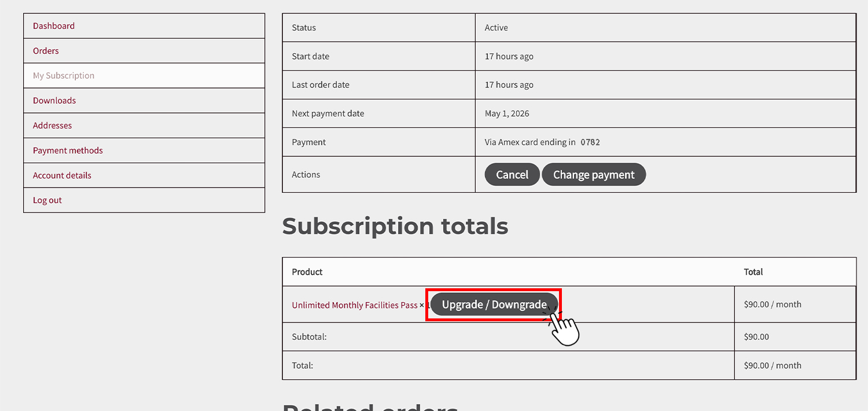Open the Dashboard sidebar link
868x411 pixels.
(x=54, y=26)
